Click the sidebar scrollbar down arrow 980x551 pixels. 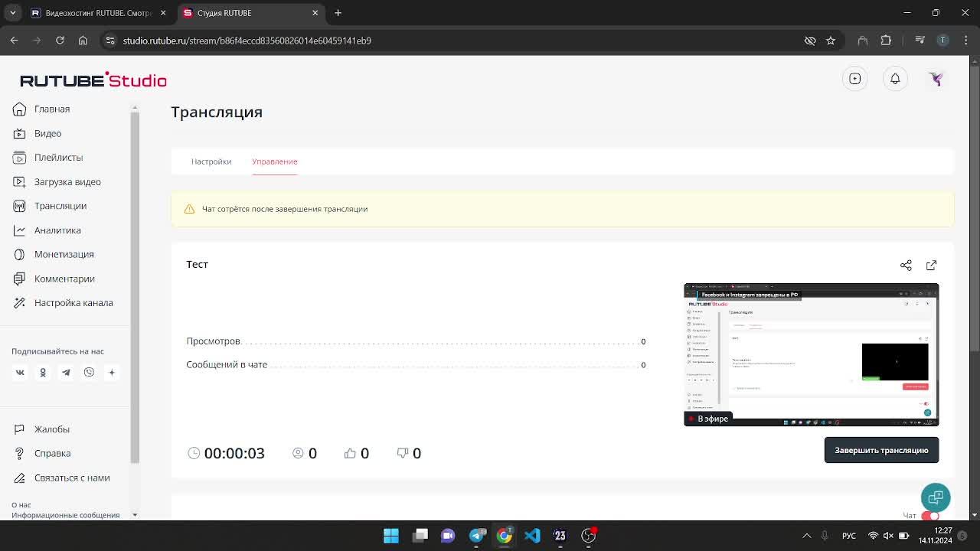[135, 515]
